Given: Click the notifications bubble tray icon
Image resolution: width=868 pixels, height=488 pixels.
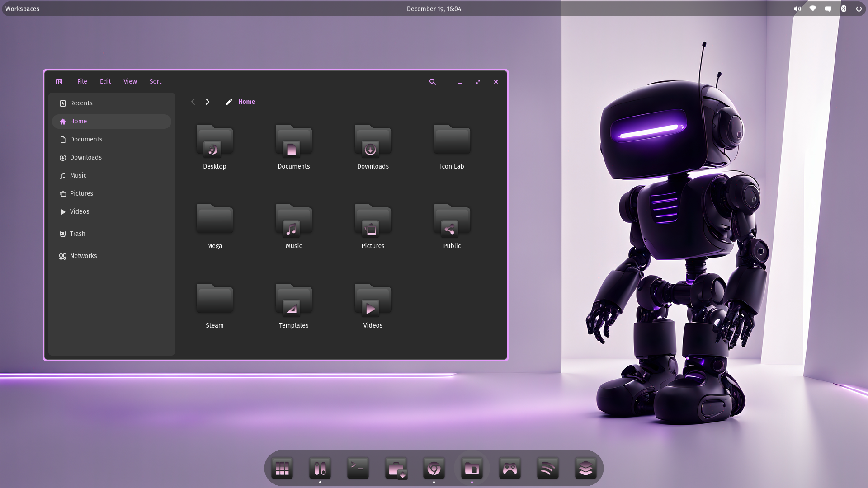Looking at the screenshot, I should click(x=828, y=9).
